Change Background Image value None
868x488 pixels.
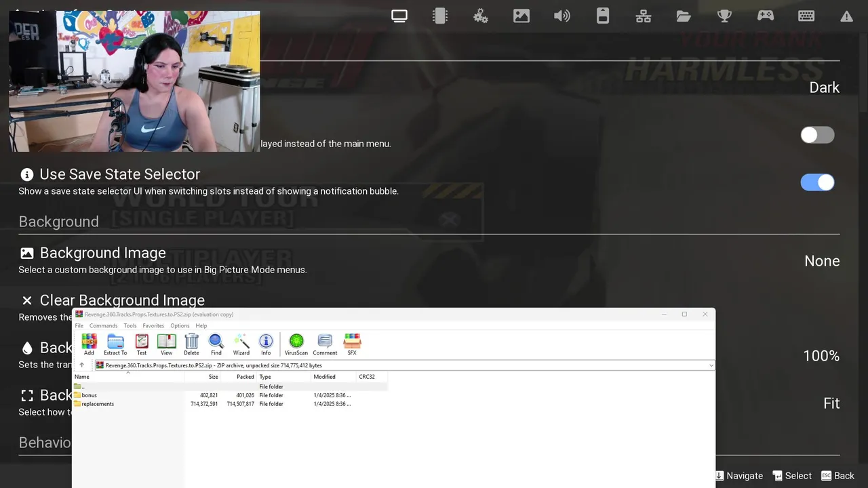click(822, 261)
